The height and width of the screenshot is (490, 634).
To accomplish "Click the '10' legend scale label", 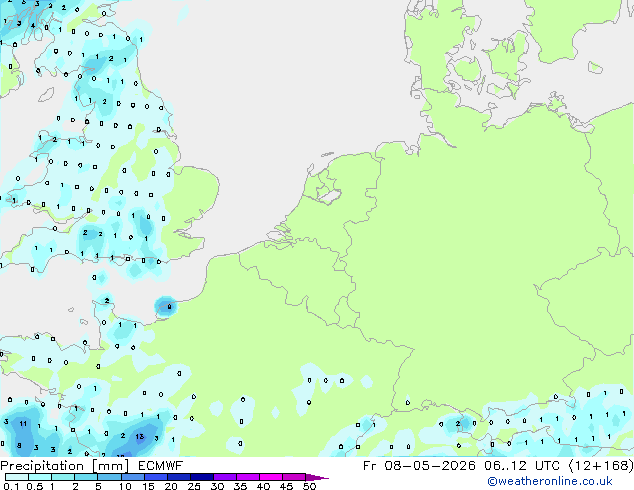I will (125, 486).
